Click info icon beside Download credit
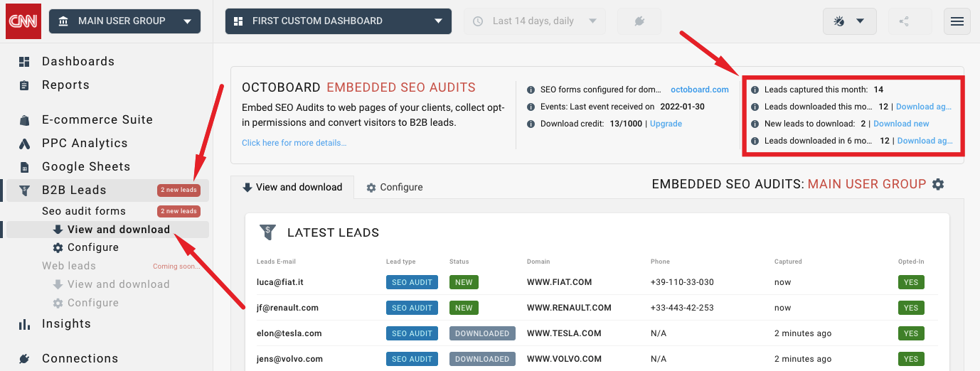The image size is (980, 371). coord(531,124)
